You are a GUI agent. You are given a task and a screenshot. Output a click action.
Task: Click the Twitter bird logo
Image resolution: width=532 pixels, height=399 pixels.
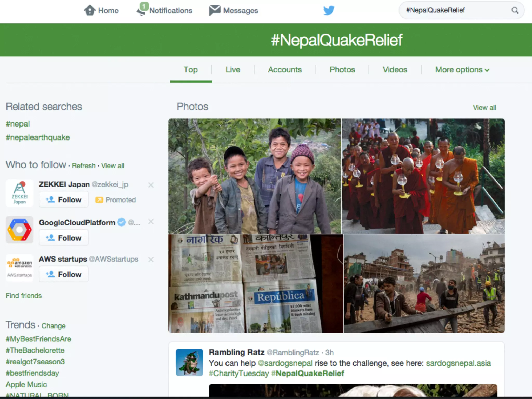329,10
